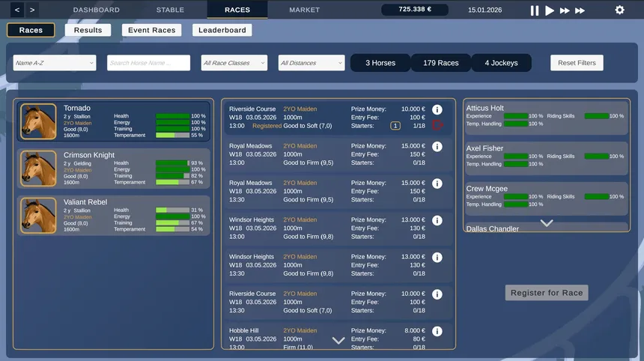Click the forward navigation arrow

(32, 10)
